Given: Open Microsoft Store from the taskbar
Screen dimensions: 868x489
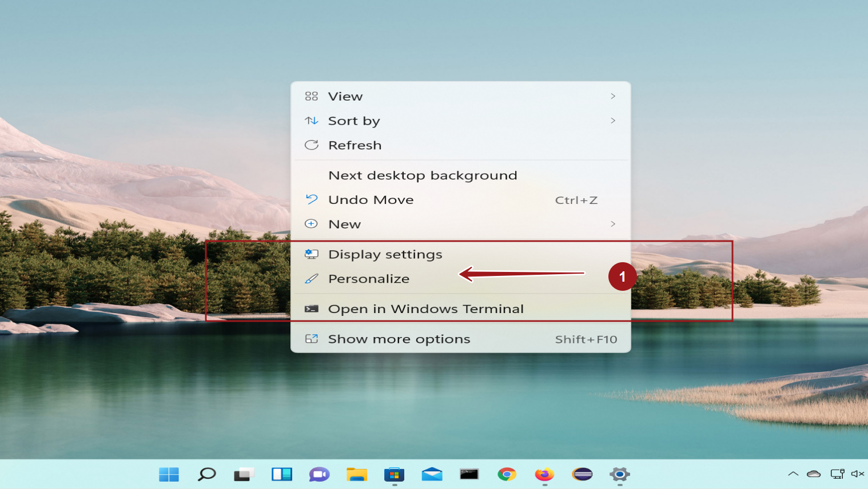Looking at the screenshot, I should pyautogui.click(x=394, y=474).
